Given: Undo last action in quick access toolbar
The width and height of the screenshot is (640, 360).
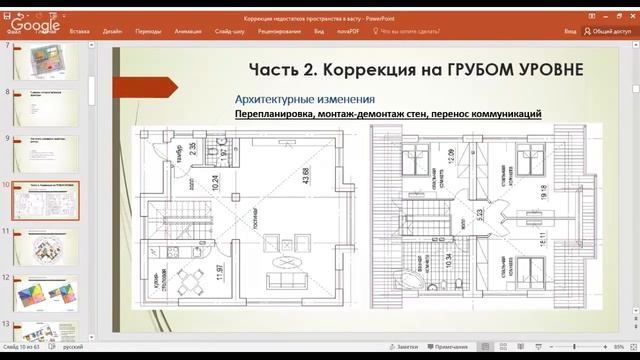Looking at the screenshot, I should pyautogui.click(x=20, y=16).
